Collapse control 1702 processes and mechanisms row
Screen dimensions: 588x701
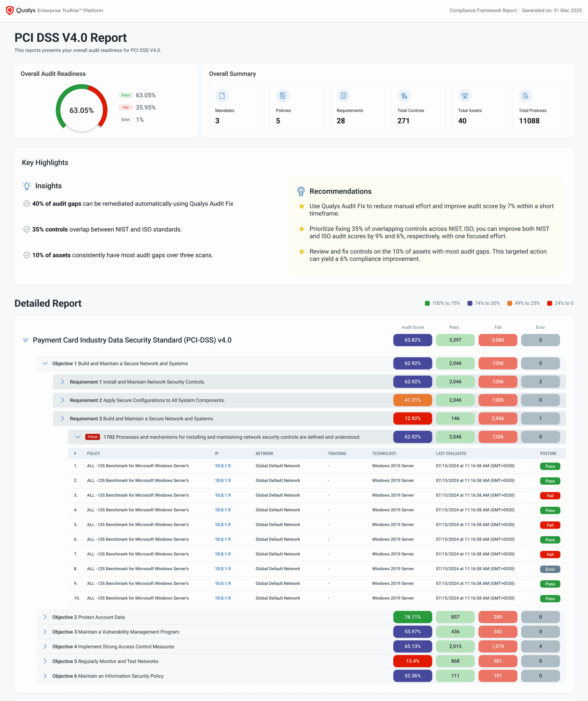[77, 437]
